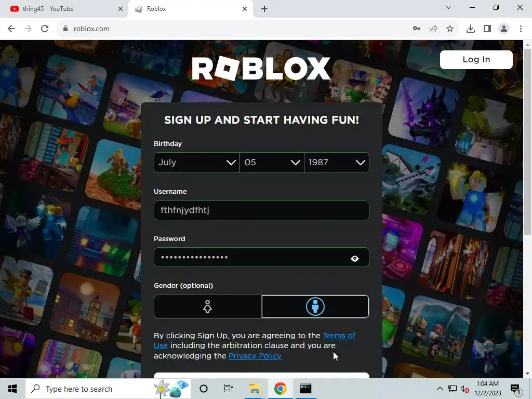The width and height of the screenshot is (532, 399).
Task: Open the birthday month dropdown
Action: (197, 163)
